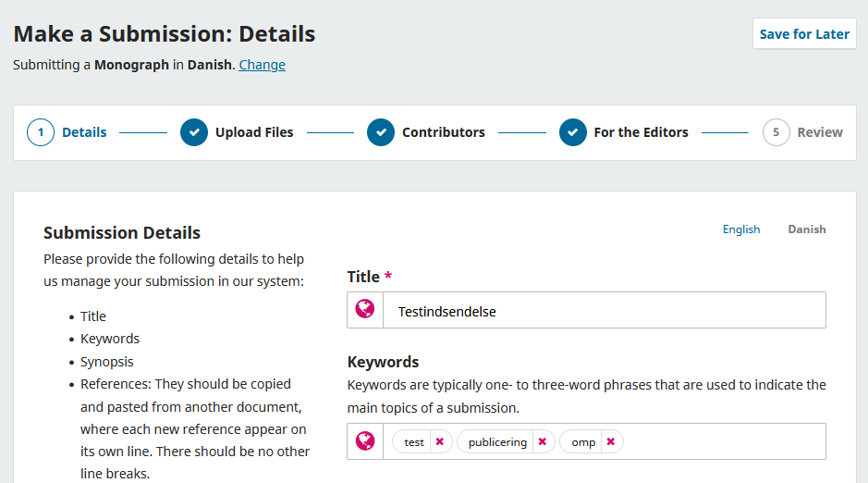The image size is (868, 483).
Task: Remove the 'publicering' keyword tag
Action: click(x=543, y=442)
